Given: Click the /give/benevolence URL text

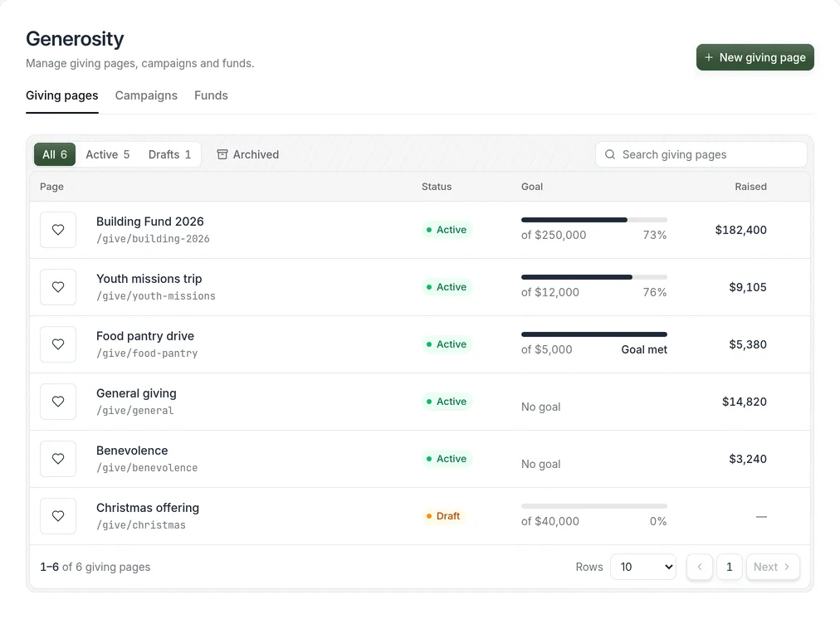Looking at the screenshot, I should click(x=147, y=468).
